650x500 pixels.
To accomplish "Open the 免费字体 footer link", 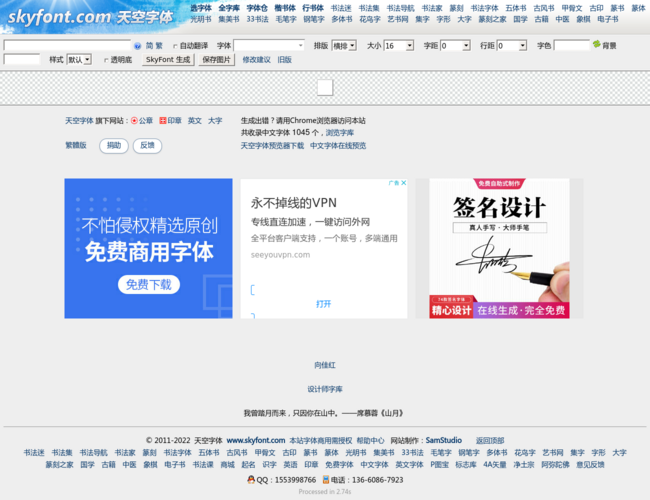I will [339, 465].
